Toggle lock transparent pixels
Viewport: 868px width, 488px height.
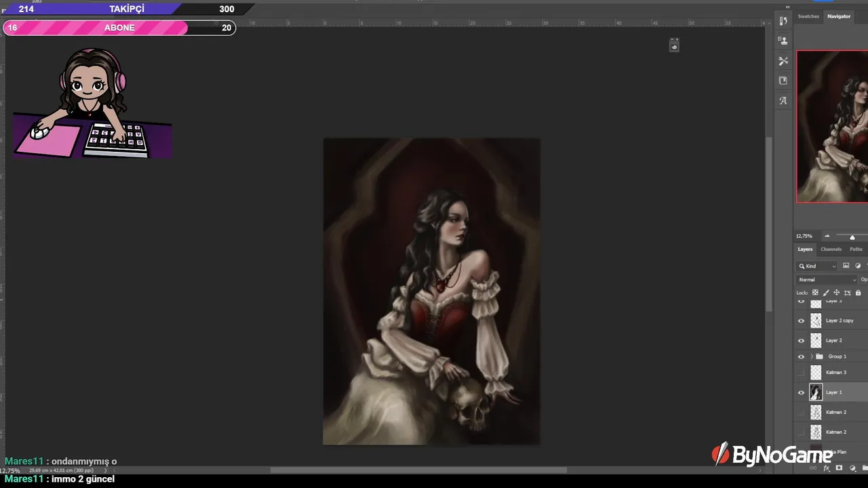click(x=815, y=293)
